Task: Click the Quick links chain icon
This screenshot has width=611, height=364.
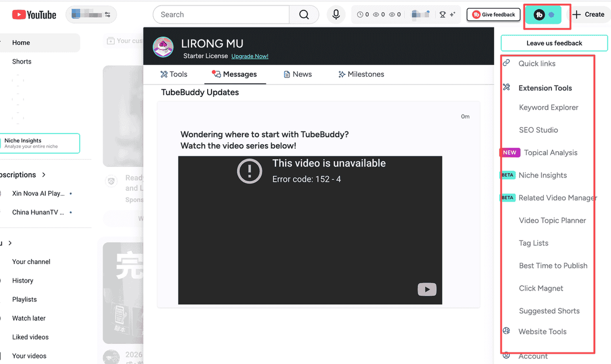Action: tap(507, 63)
